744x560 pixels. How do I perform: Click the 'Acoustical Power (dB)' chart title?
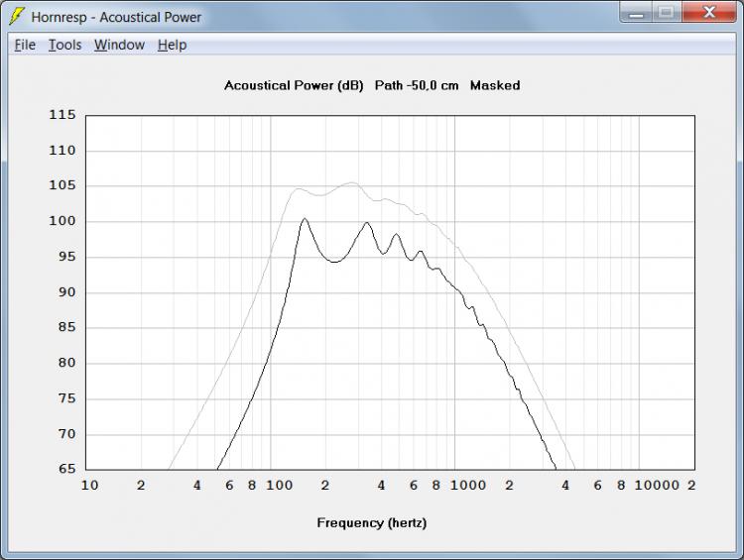(x=294, y=86)
